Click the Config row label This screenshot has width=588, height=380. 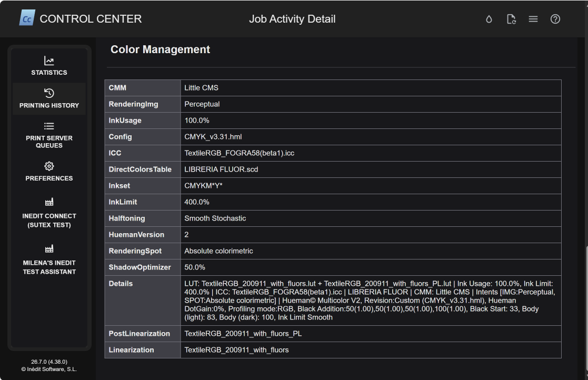[120, 137]
